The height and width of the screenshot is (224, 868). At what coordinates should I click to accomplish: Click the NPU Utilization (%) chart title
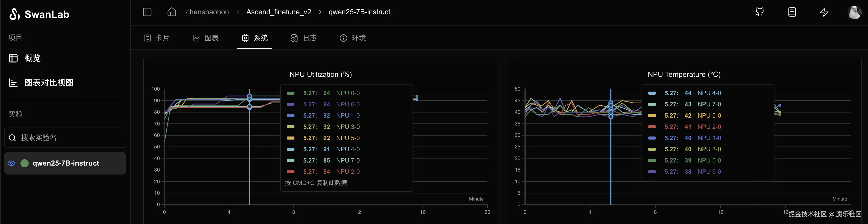point(321,74)
